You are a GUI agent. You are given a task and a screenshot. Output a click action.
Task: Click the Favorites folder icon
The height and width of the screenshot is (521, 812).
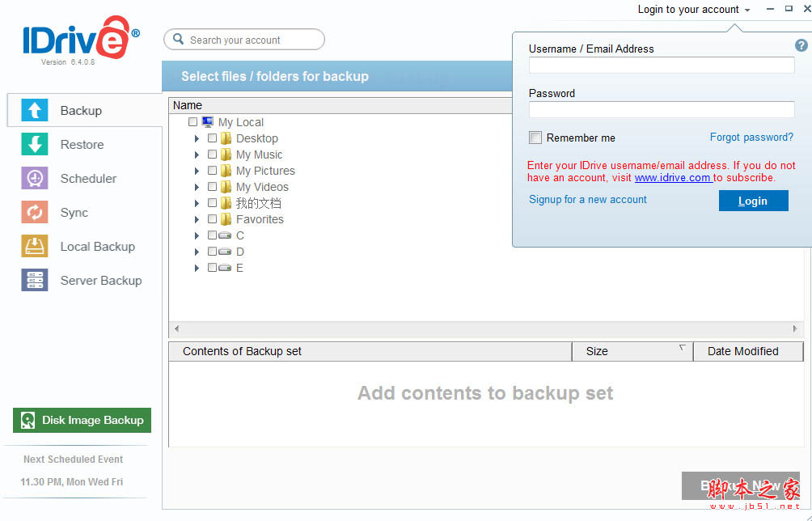coord(226,219)
